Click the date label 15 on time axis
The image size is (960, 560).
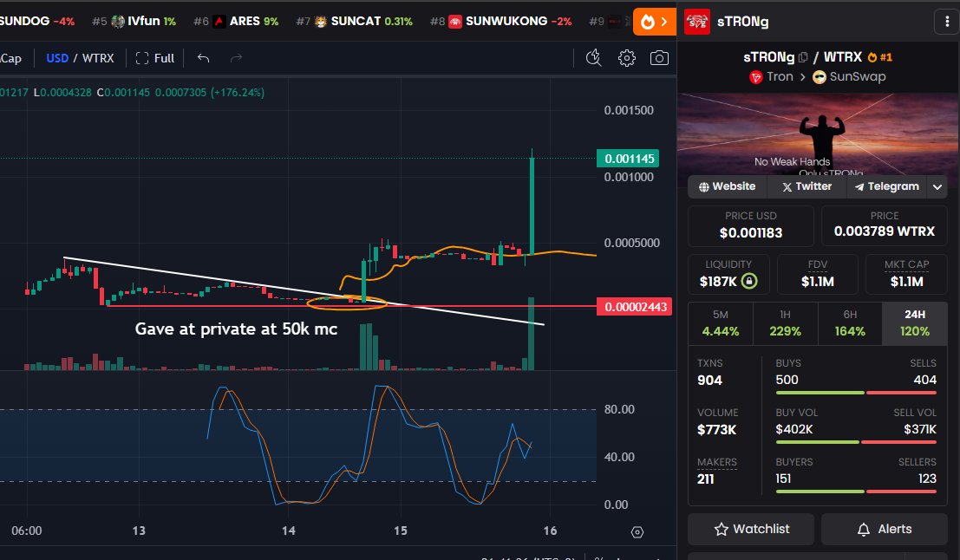401,531
